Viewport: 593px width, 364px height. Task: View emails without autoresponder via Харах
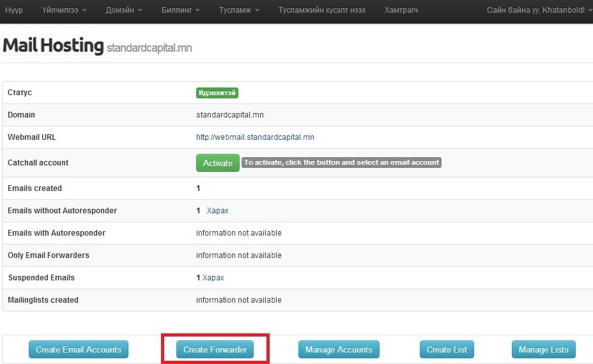[x=217, y=211]
